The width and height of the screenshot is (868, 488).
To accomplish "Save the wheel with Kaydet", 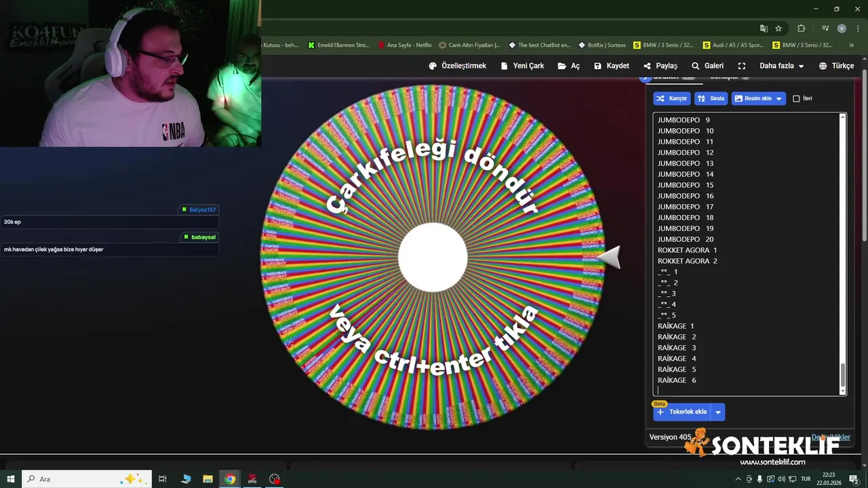I will coord(611,66).
